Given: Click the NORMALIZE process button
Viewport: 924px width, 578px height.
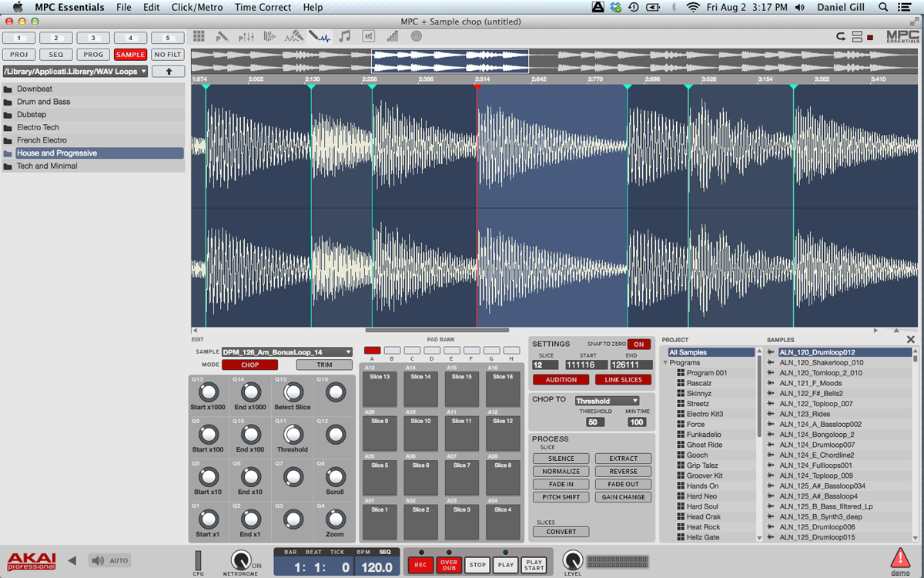Looking at the screenshot, I should tap(561, 472).
